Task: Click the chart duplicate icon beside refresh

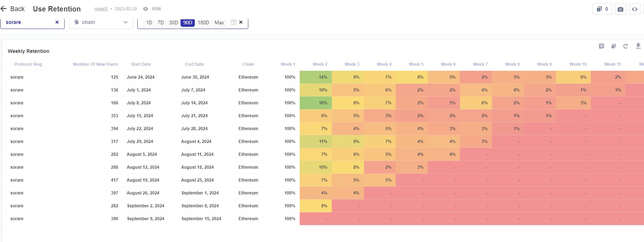Action: tap(614, 46)
